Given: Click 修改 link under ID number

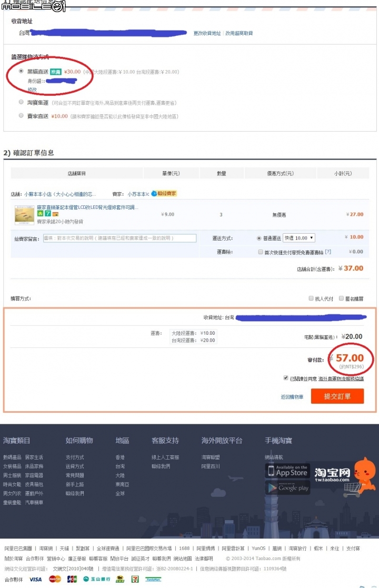Looking at the screenshot, I should 32,90.
